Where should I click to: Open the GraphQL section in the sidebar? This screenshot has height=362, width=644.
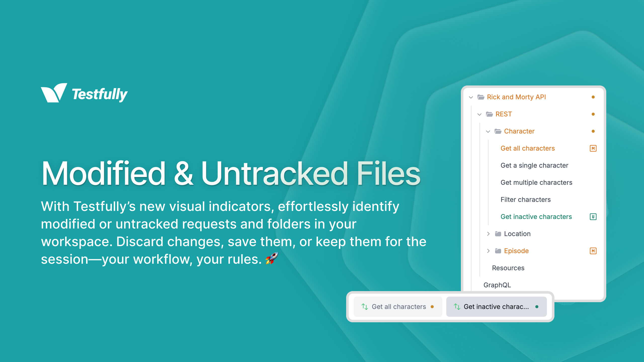pyautogui.click(x=496, y=285)
